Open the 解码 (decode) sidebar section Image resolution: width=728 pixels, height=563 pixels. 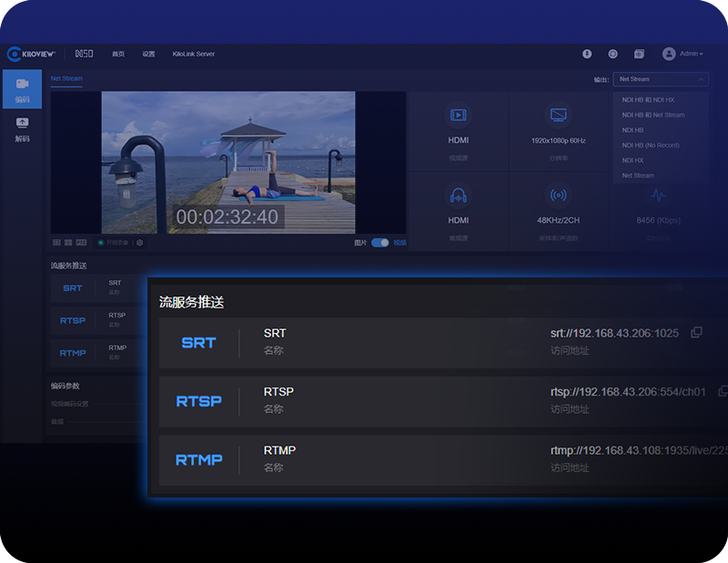pos(22,129)
